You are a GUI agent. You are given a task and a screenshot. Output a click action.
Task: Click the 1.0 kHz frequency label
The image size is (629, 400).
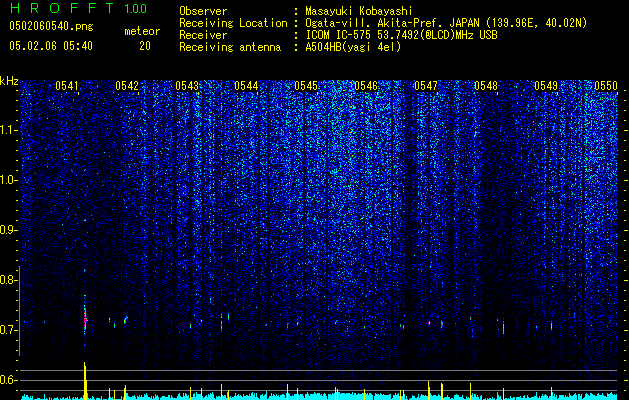(x=8, y=180)
